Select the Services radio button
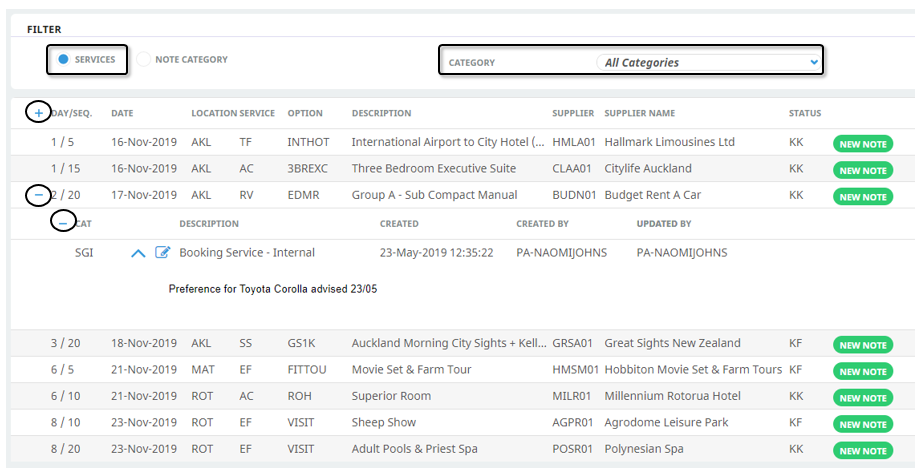Screen dimensions: 923x474 pos(63,60)
